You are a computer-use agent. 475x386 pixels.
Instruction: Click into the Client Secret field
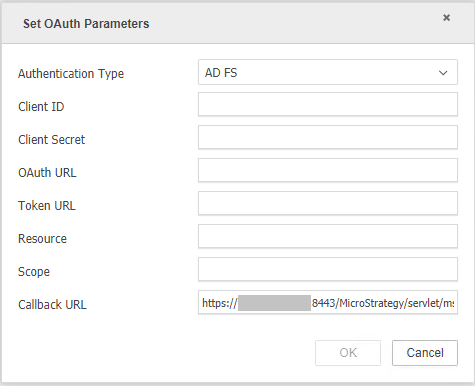click(x=328, y=137)
